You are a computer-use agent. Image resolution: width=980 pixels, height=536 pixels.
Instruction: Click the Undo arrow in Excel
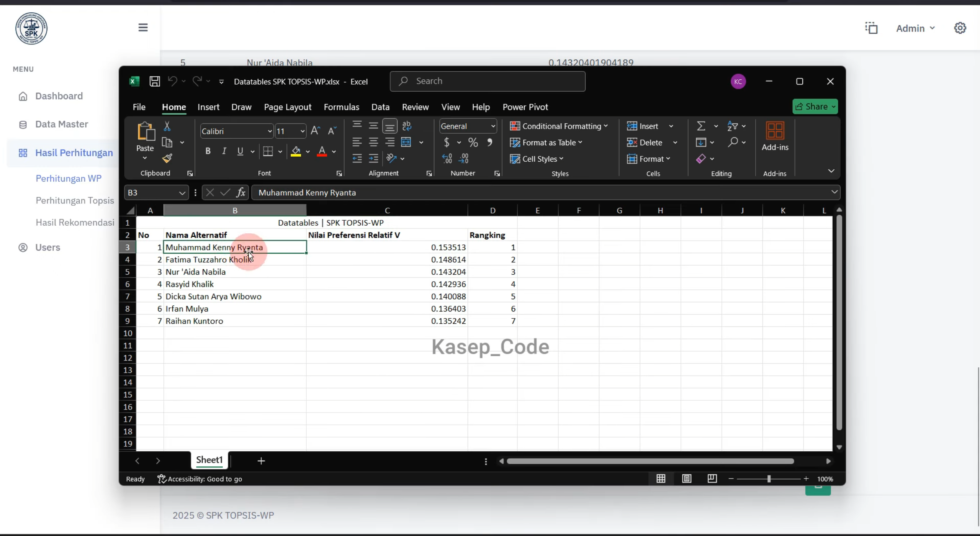point(172,81)
